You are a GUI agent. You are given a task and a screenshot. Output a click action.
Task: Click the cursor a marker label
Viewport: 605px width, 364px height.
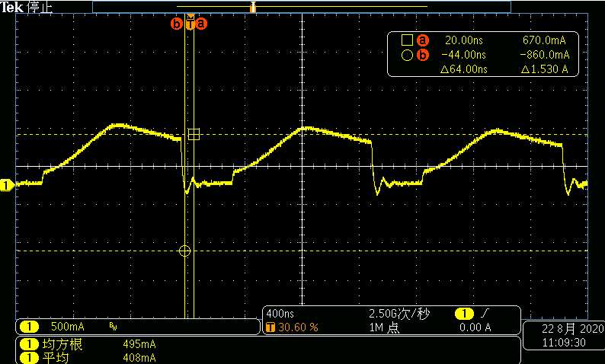pos(201,24)
